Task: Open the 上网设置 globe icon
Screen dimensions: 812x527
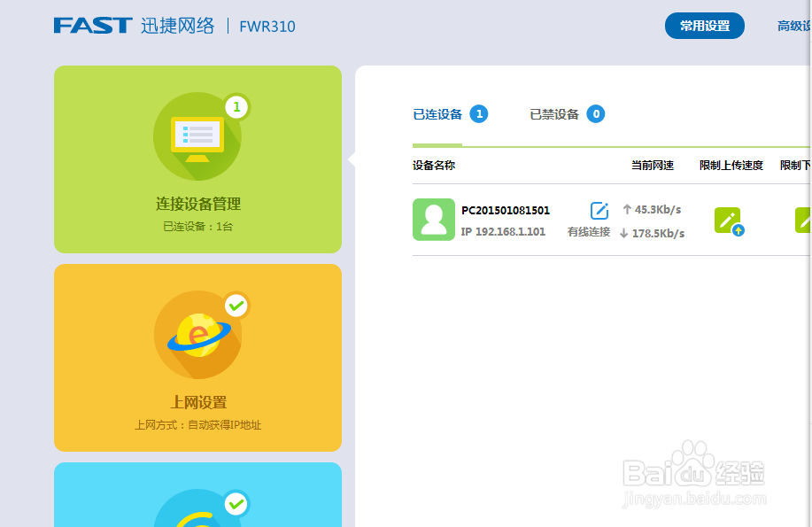Action: point(197,336)
